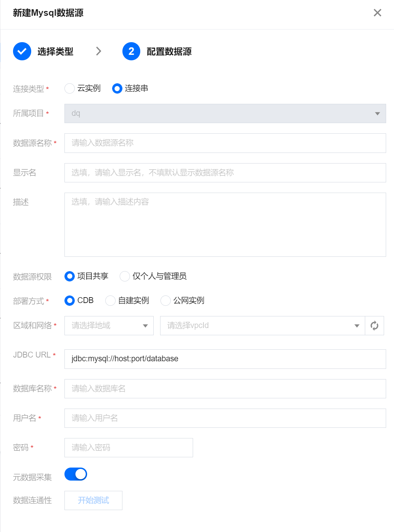Click the 配置数据源 step label

169,51
